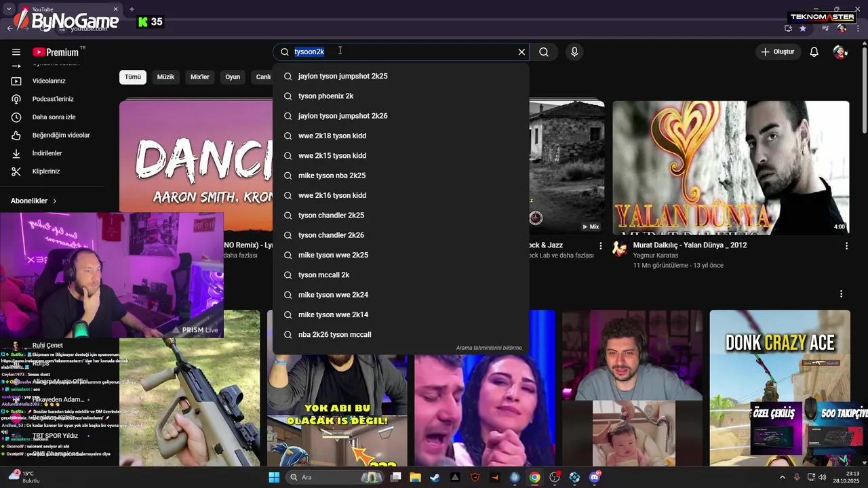Open the account avatar menu

840,52
